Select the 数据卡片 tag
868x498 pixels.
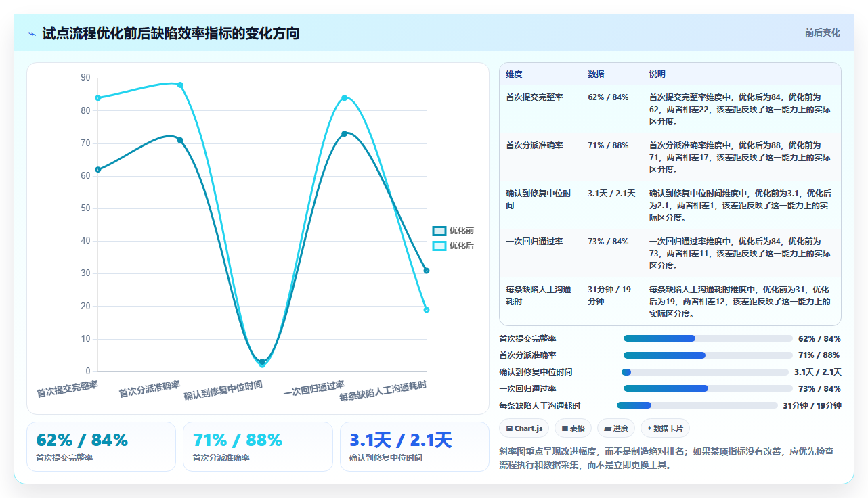tap(665, 428)
